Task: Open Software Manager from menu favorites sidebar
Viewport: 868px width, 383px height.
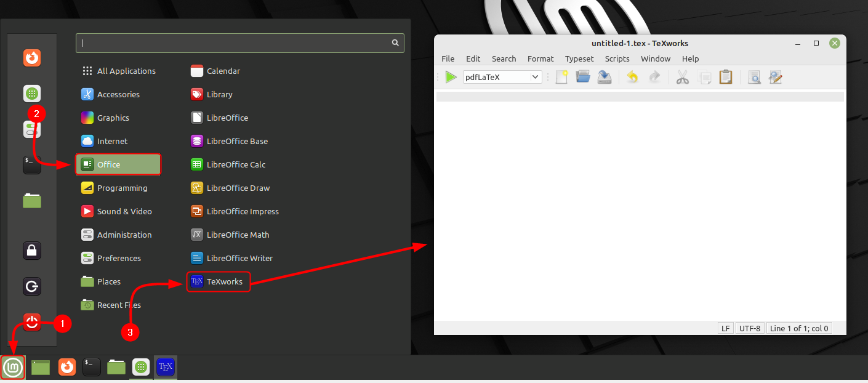Action: click(32, 94)
